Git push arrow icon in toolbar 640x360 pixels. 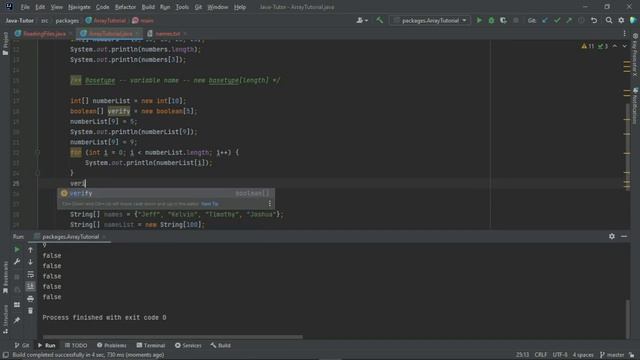point(569,20)
